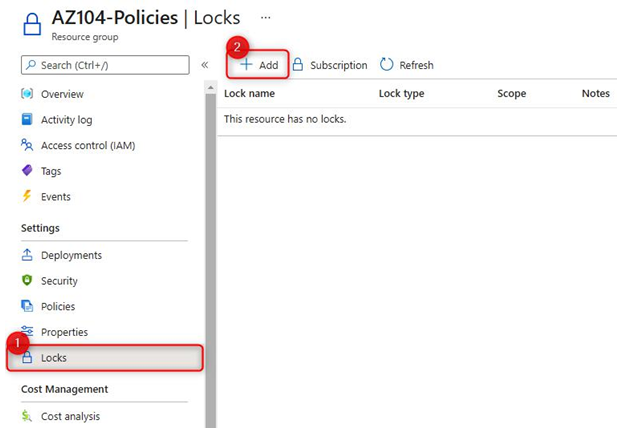Screen dimensions: 624x431
Task: Click the Cost analysis dollar icon
Action: click(x=27, y=416)
